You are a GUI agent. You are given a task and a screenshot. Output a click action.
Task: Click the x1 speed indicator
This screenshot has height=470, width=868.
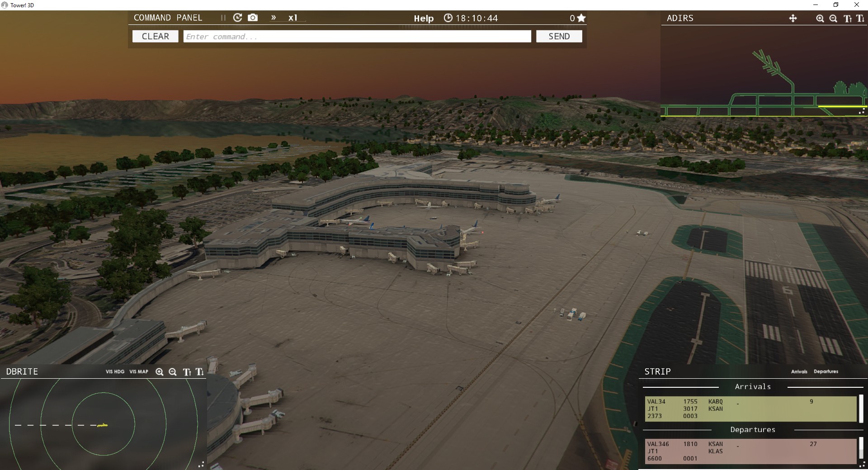click(x=293, y=18)
